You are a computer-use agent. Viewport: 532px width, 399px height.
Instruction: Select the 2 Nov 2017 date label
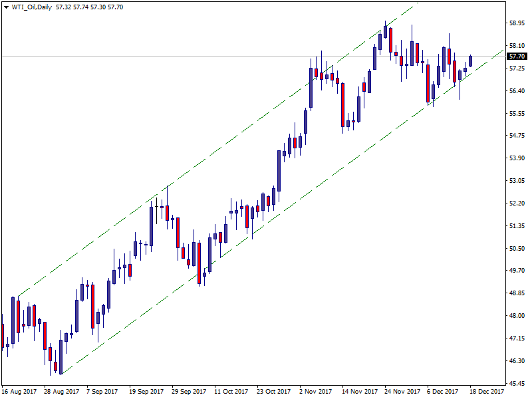(317, 392)
